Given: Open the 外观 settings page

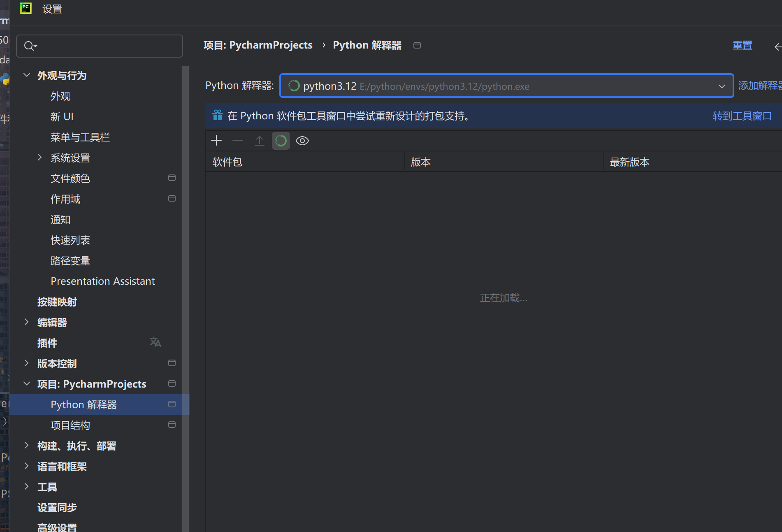Looking at the screenshot, I should (x=60, y=96).
